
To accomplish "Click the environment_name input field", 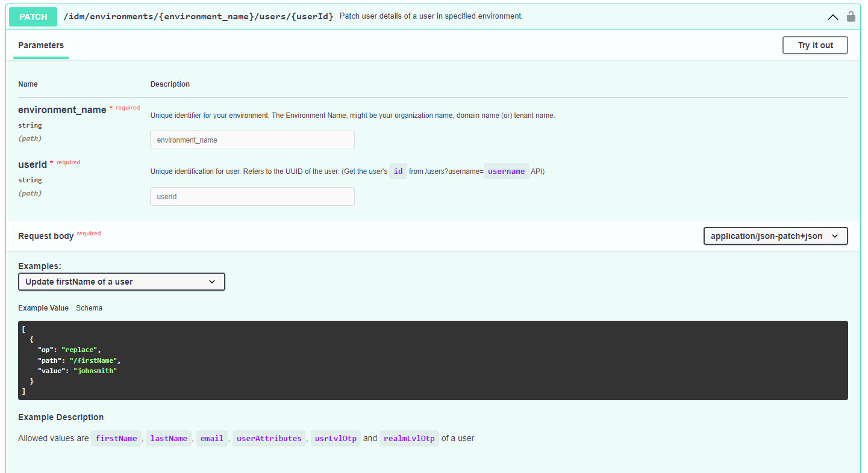I will pos(252,140).
